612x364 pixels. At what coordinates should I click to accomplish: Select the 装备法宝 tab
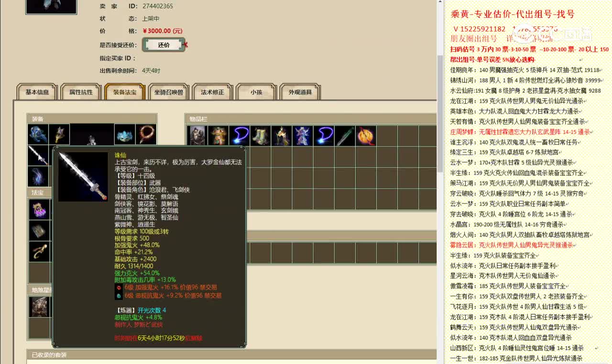tap(124, 92)
